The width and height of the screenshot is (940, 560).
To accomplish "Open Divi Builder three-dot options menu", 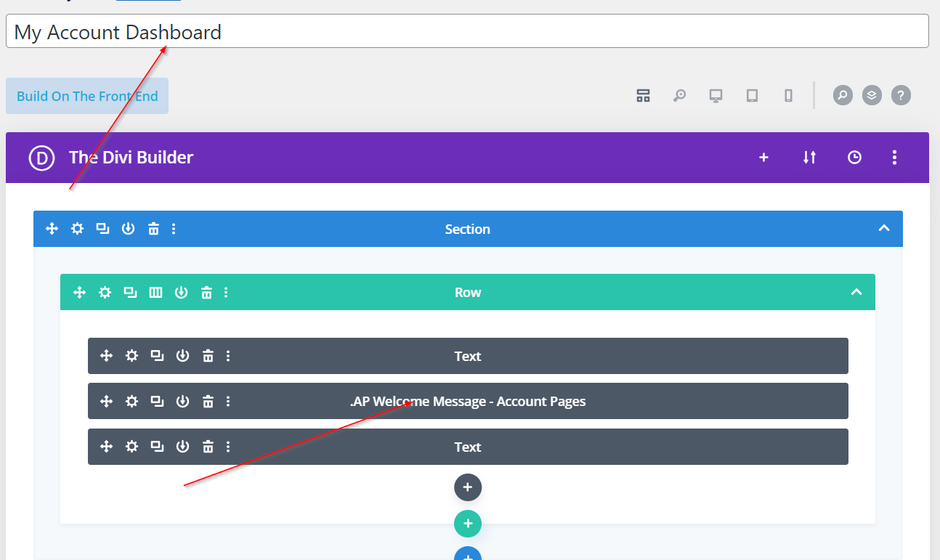I will pos(894,158).
